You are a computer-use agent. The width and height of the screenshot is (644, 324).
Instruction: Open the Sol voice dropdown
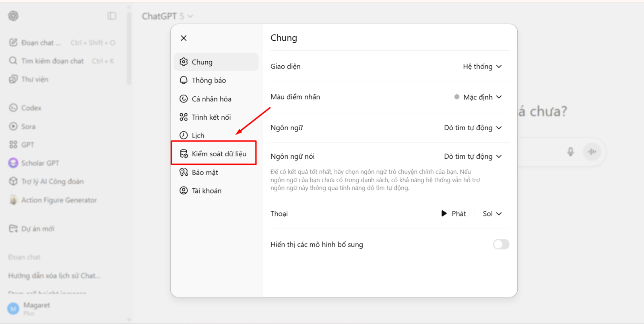(x=492, y=214)
